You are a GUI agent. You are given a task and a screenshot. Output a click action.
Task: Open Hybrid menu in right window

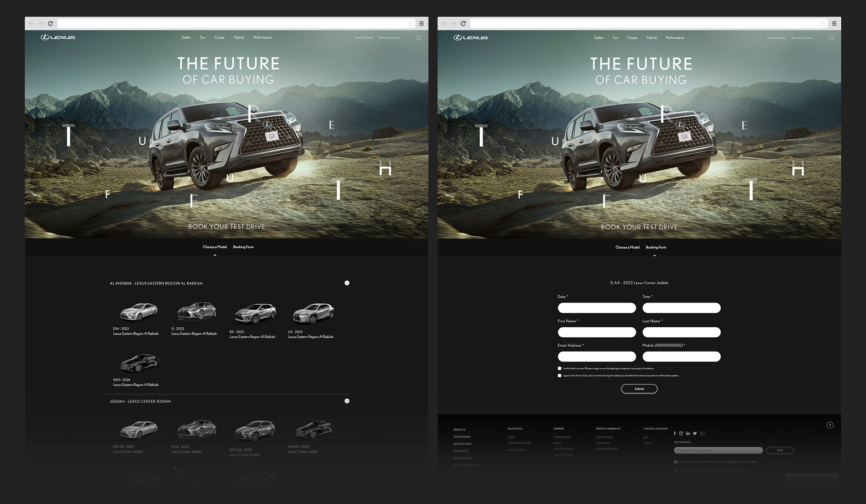[651, 37]
